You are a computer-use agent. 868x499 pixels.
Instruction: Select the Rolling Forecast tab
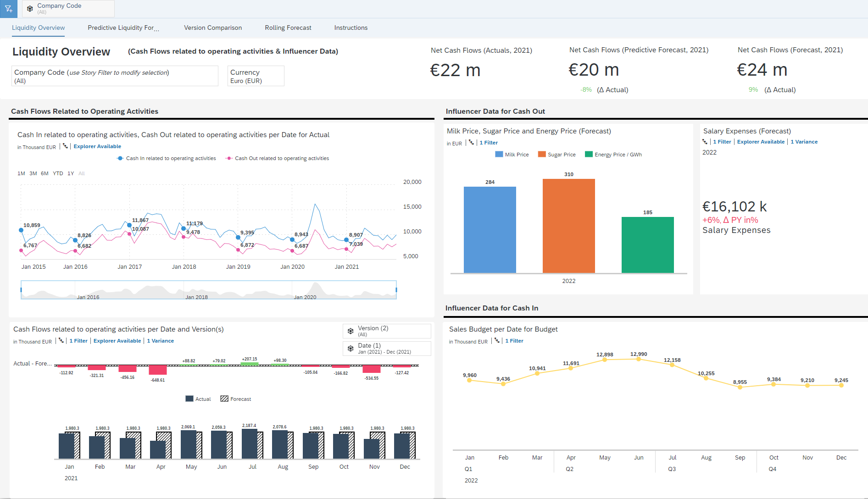pos(288,28)
